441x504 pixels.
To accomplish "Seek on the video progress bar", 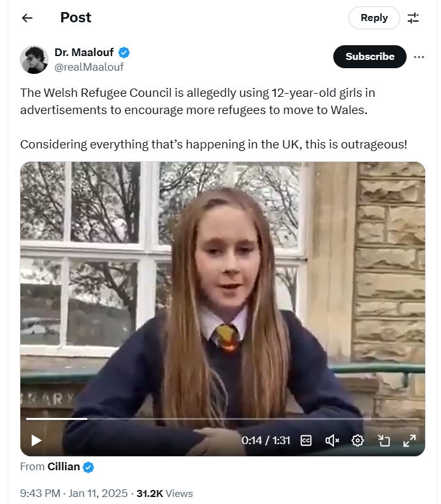I will pos(222,419).
